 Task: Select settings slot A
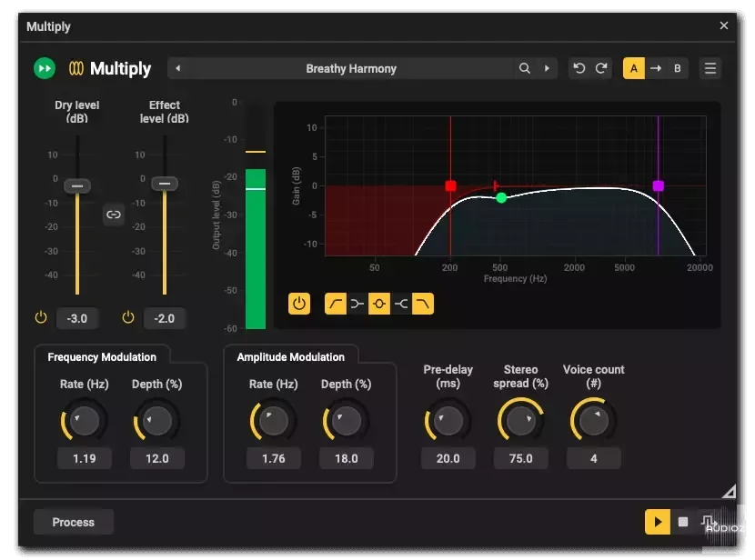(x=634, y=68)
